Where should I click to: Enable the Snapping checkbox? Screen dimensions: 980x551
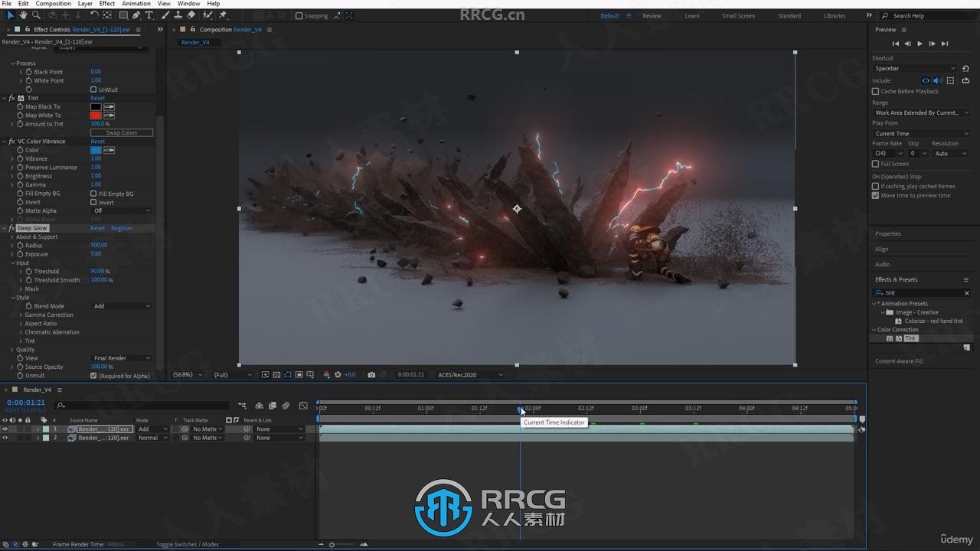tap(299, 15)
